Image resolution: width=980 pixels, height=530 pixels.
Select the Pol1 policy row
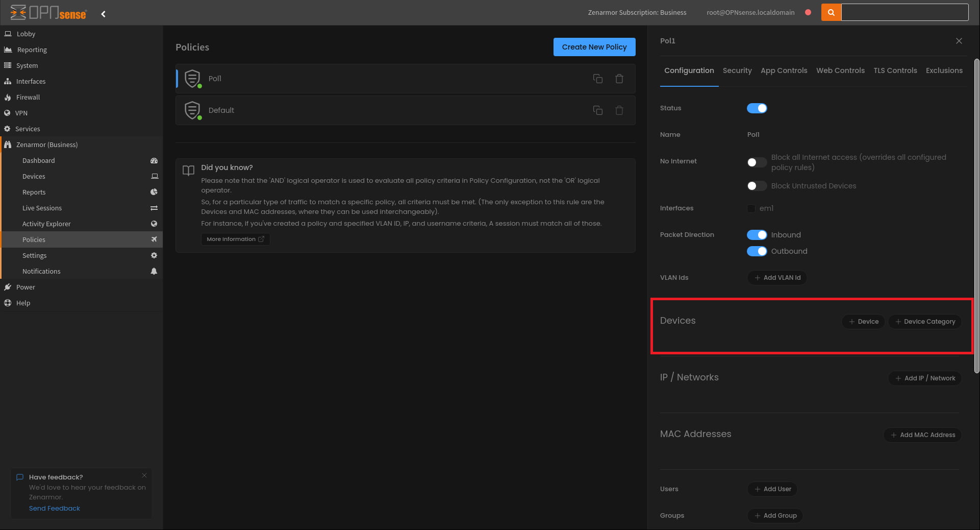pos(406,79)
